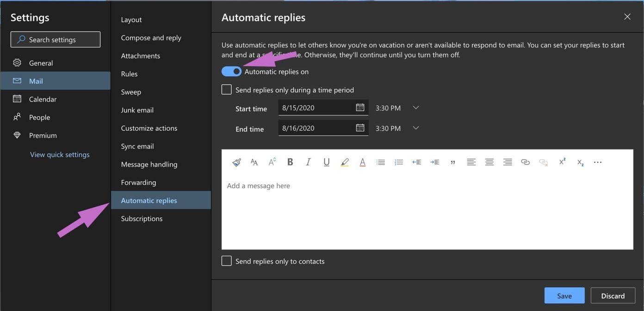Open Junk email settings
This screenshot has width=644, height=311.
[x=161, y=110]
